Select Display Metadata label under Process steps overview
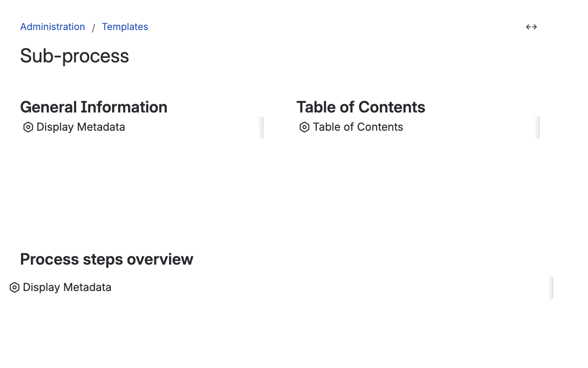 coord(67,287)
